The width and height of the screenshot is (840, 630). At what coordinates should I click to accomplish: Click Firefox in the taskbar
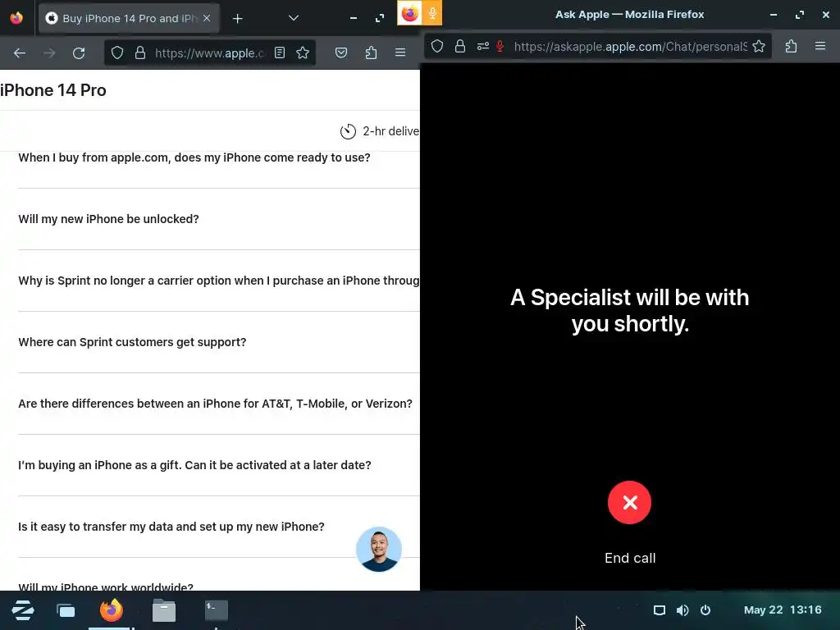coord(111,610)
